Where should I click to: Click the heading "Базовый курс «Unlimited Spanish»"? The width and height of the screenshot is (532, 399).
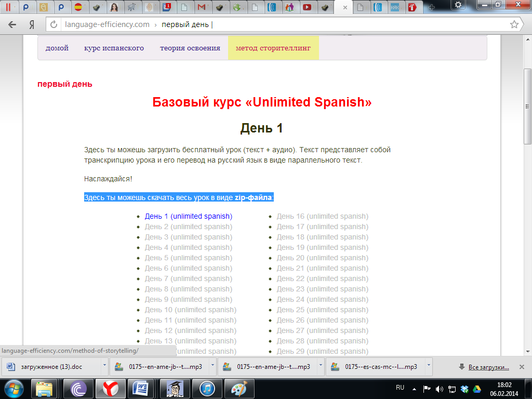point(262,102)
